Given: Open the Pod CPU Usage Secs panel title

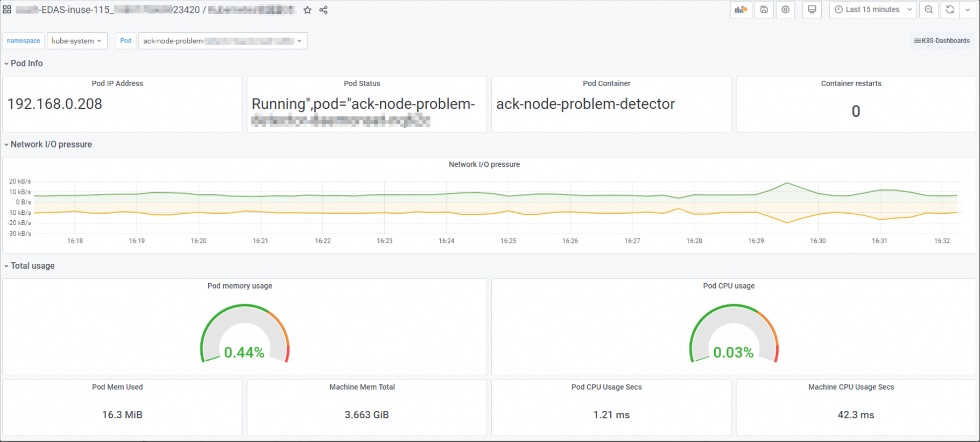Looking at the screenshot, I should click(607, 387).
